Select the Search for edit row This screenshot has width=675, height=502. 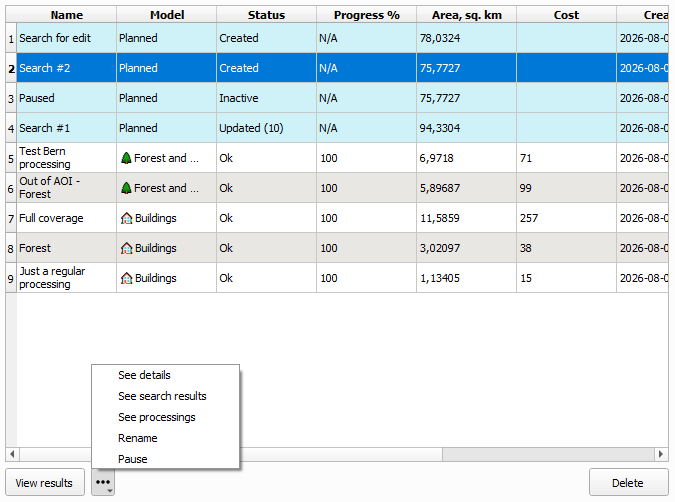pyautogui.click(x=342, y=38)
